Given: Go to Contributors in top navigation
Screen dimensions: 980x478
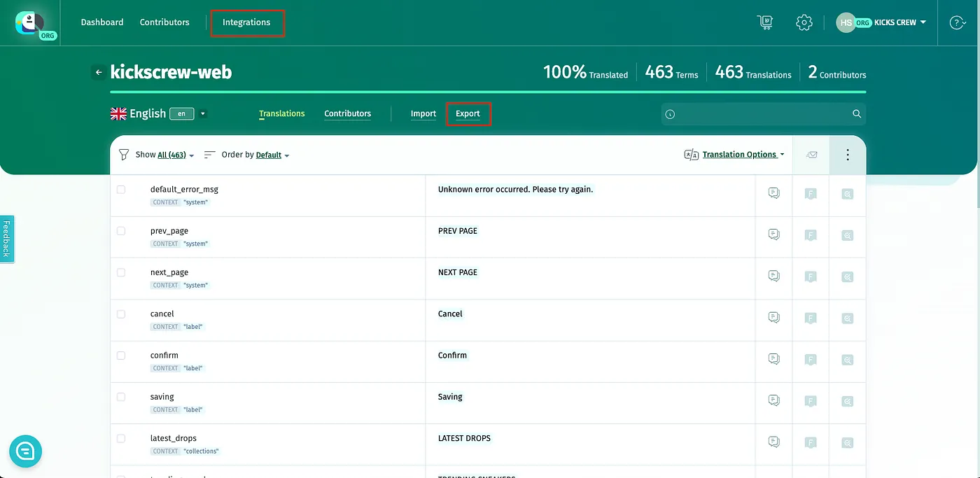Looking at the screenshot, I should click(x=164, y=22).
